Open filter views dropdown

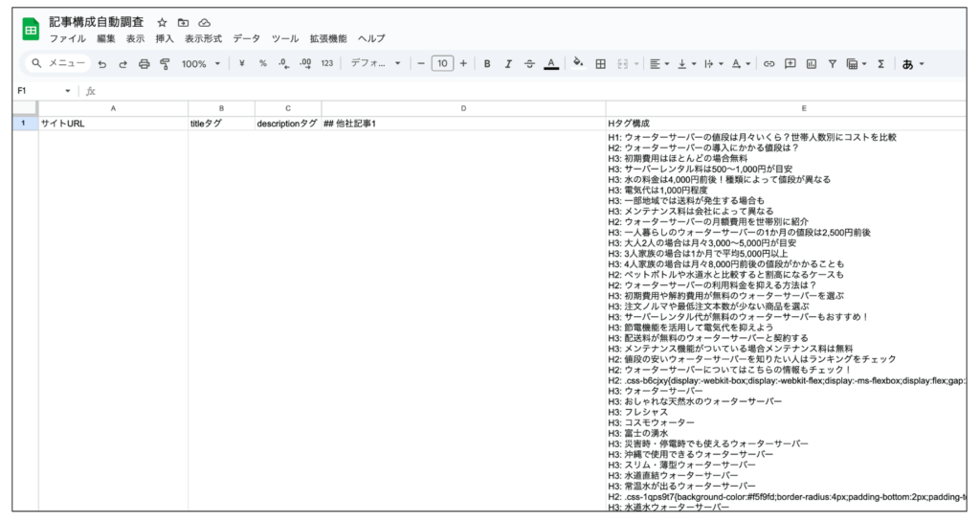(857, 64)
